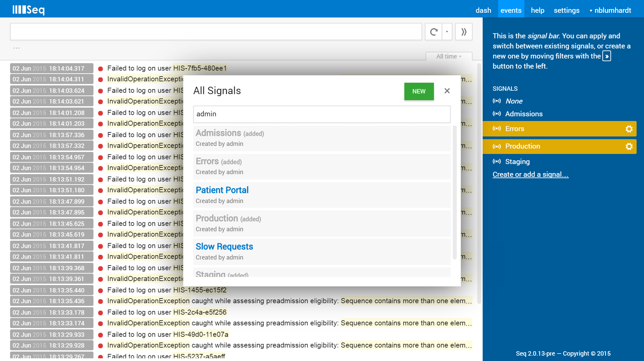Click the HIS-1455-ec15f2 user value
The image size is (644, 361).
[200, 290]
